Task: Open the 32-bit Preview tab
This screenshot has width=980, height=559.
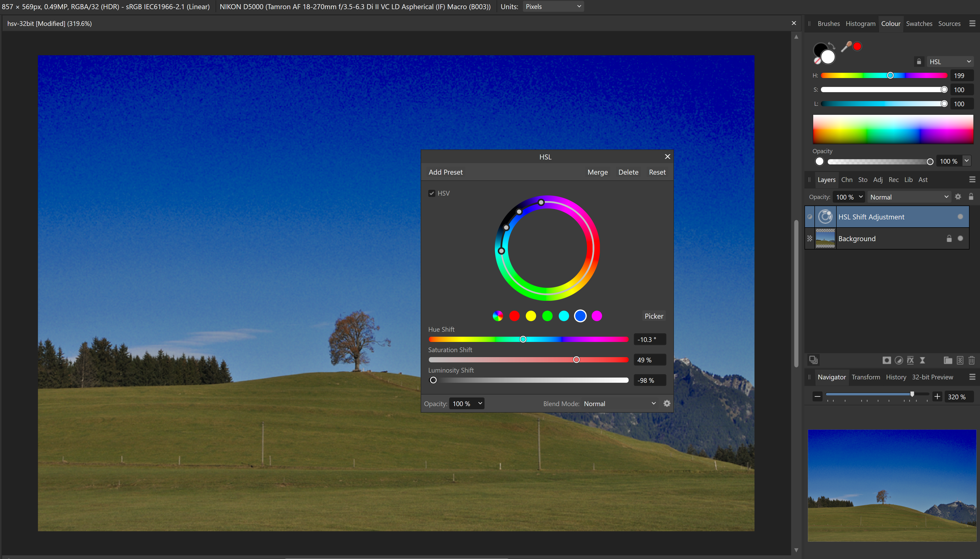Action: [x=932, y=377]
